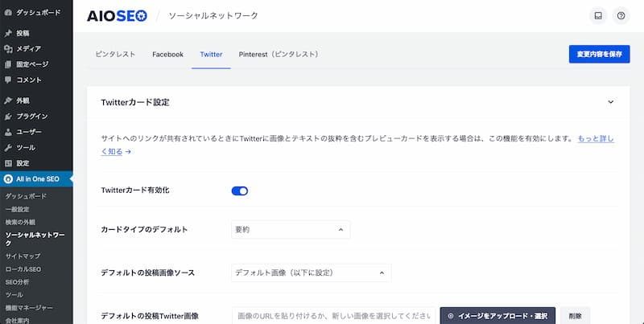The width and height of the screenshot is (644, 324).
Task: Click the appearance brush icon next to 外観
Action: point(8,100)
